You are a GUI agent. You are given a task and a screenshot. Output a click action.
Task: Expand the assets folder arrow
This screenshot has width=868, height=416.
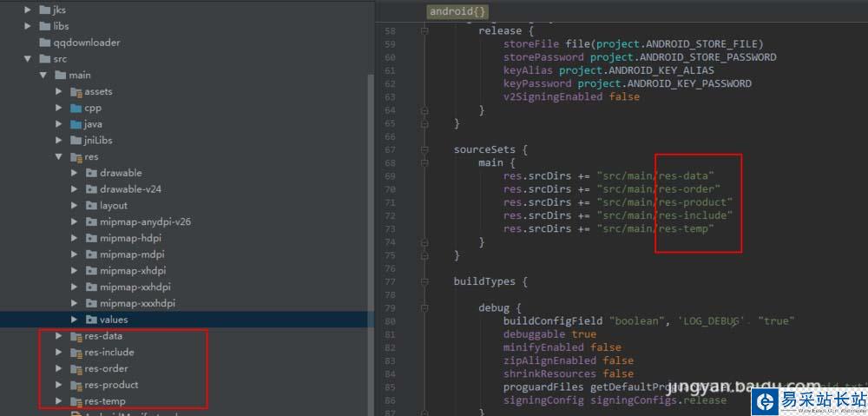pyautogui.click(x=59, y=91)
